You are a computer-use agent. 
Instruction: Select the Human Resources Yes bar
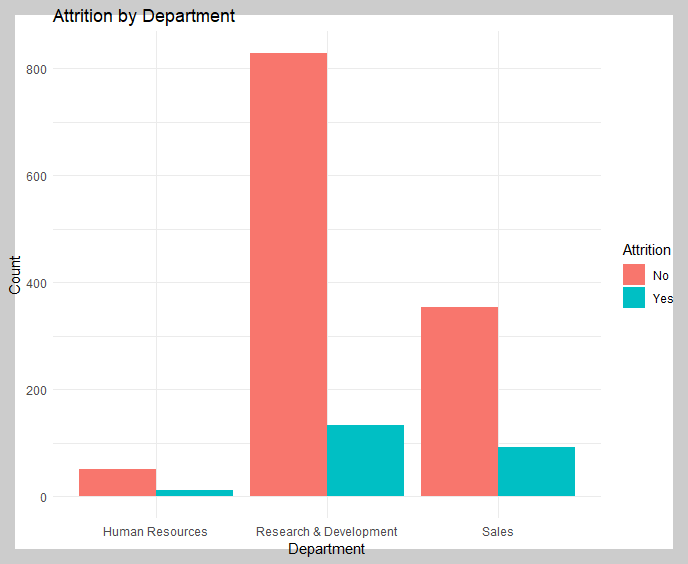click(x=194, y=493)
